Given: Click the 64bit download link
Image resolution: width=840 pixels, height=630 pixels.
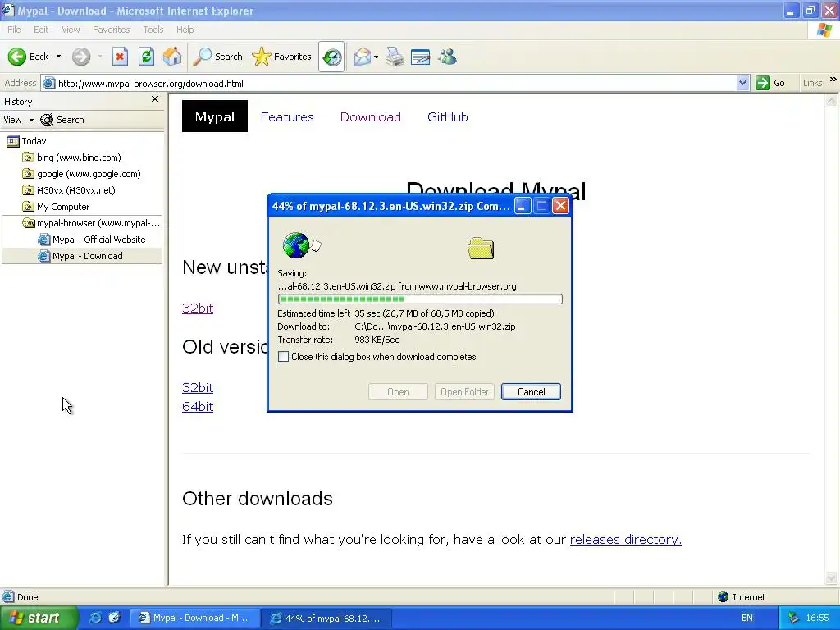Looking at the screenshot, I should point(198,407).
